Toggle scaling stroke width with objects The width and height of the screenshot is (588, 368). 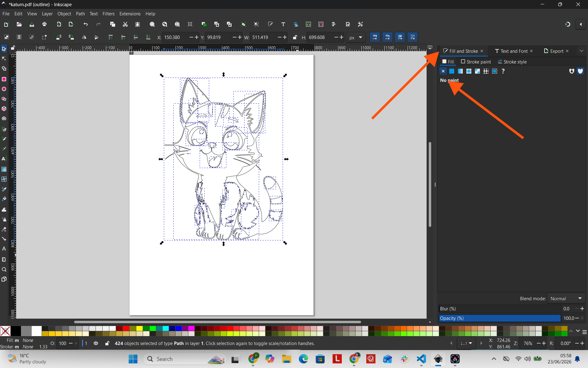[375, 37]
